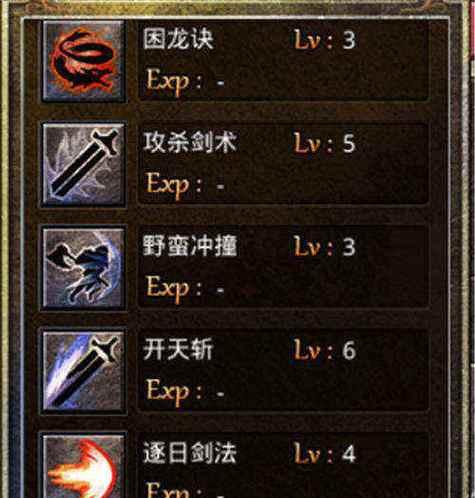Click Lv: 5 level of 攻杀剑术
This screenshot has height=498, width=475.
click(325, 143)
